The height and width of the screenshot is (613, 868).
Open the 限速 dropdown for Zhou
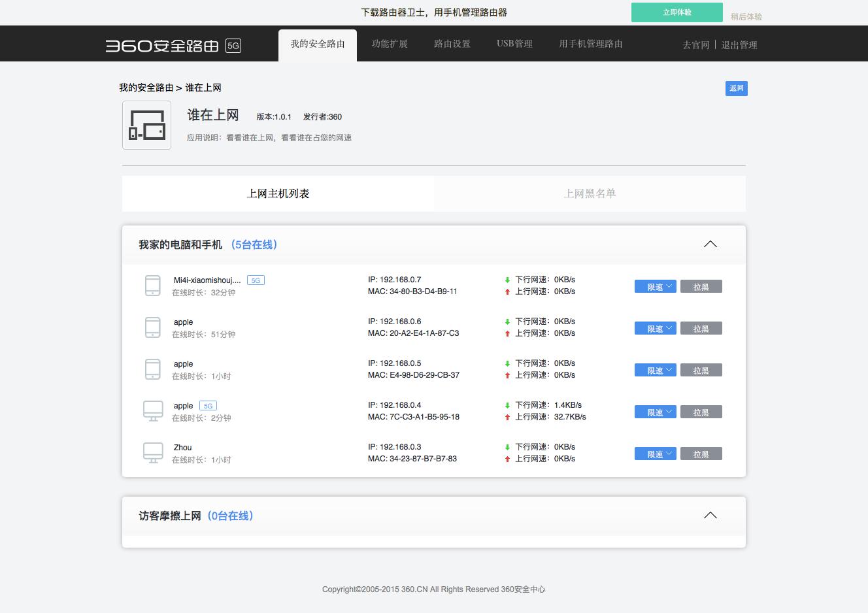655,454
